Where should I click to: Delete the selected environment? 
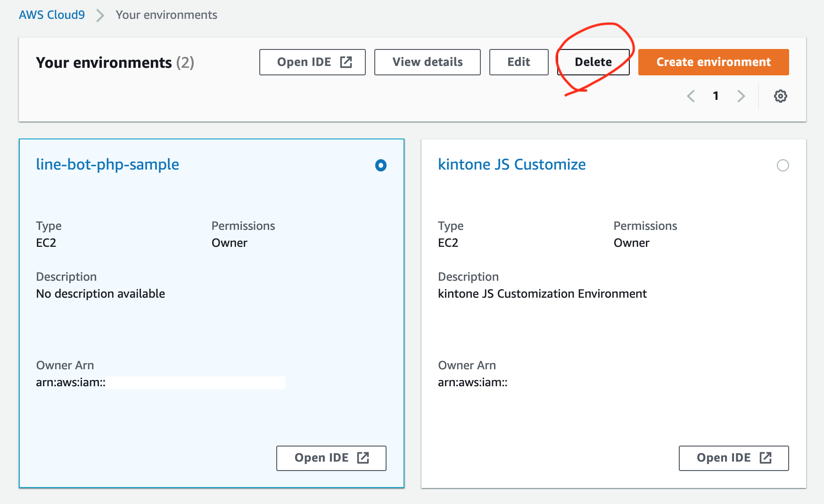593,62
